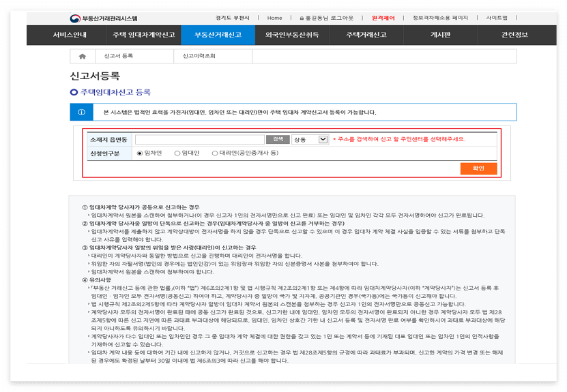Open the 관련정보 menu
This screenshot has width=567, height=392.
[x=514, y=35]
